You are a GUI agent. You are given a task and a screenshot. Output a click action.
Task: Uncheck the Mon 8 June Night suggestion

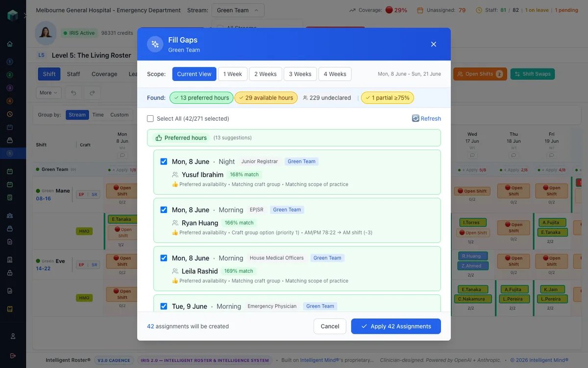click(164, 161)
